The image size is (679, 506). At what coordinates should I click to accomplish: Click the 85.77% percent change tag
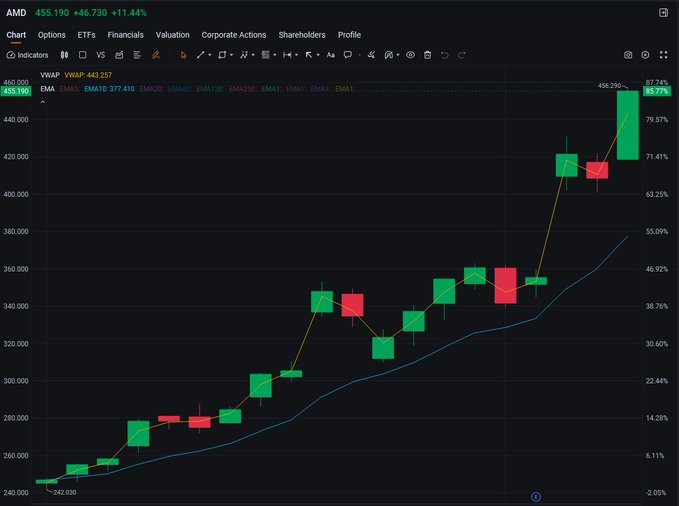[x=657, y=91]
